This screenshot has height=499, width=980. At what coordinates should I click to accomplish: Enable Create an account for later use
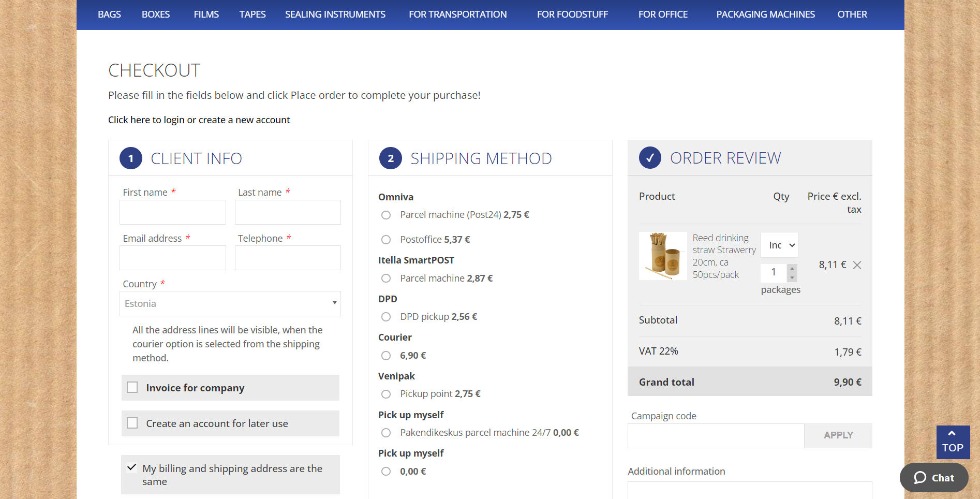(x=132, y=423)
